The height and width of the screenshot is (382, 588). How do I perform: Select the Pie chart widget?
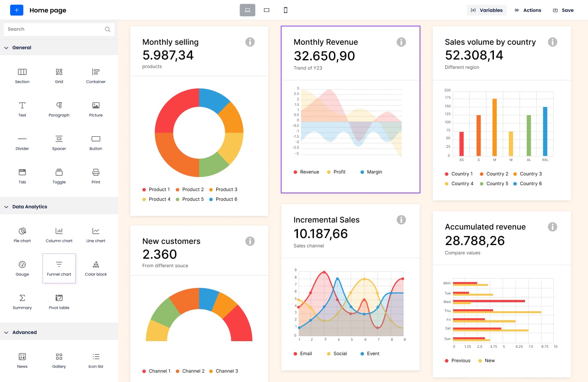(22, 234)
